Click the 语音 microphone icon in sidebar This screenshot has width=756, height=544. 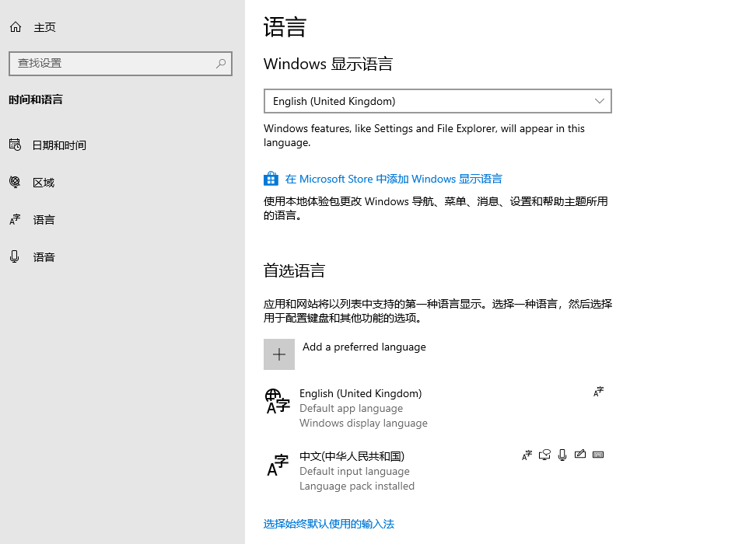click(15, 256)
